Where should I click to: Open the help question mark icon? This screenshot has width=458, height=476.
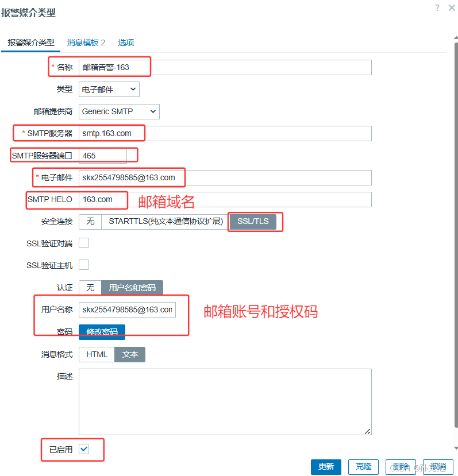[x=437, y=7]
